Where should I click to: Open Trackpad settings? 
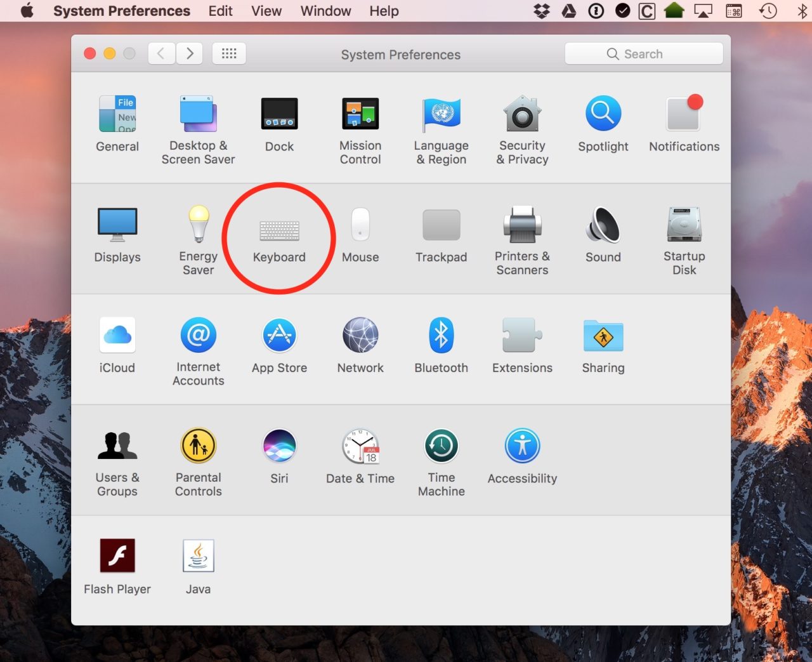(442, 235)
